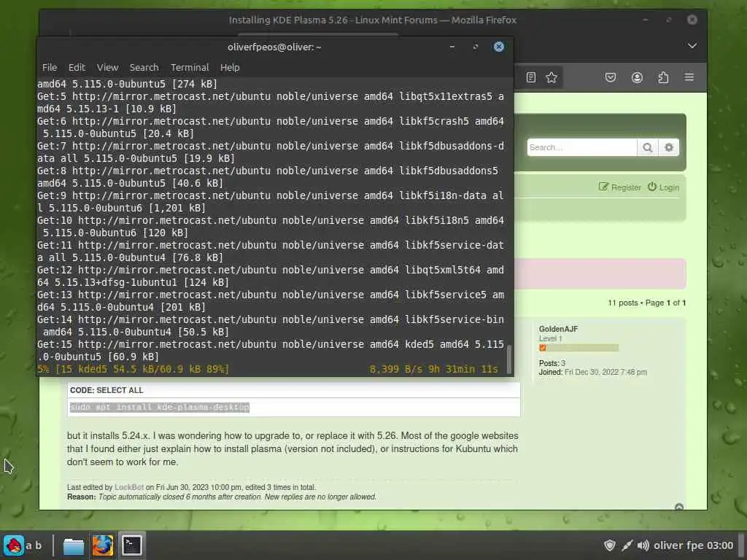Click the Get:12 libqt5xml5t64 terminal line
The height and width of the screenshot is (560, 747).
271,276
